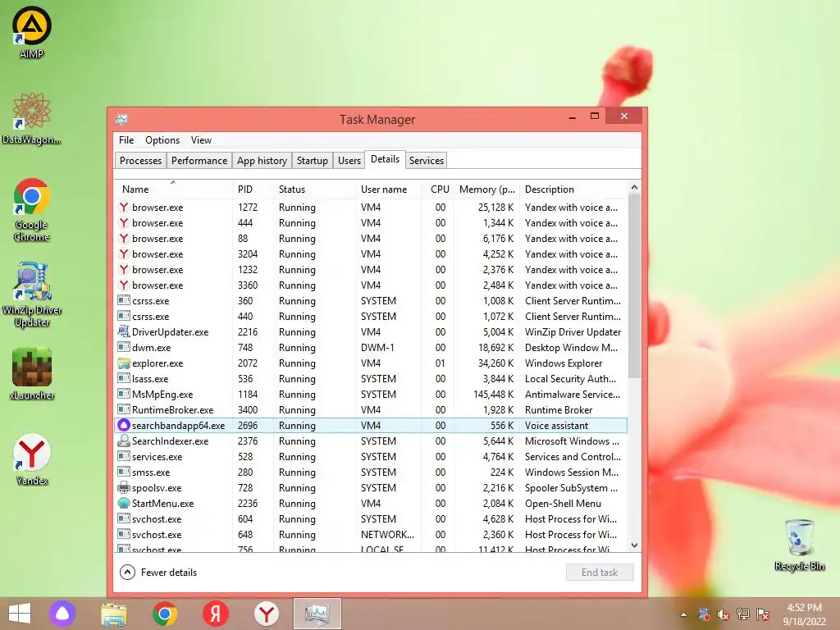Viewport: 840px width, 630px height.
Task: Click the scrollbar up arrow
Action: point(634,187)
